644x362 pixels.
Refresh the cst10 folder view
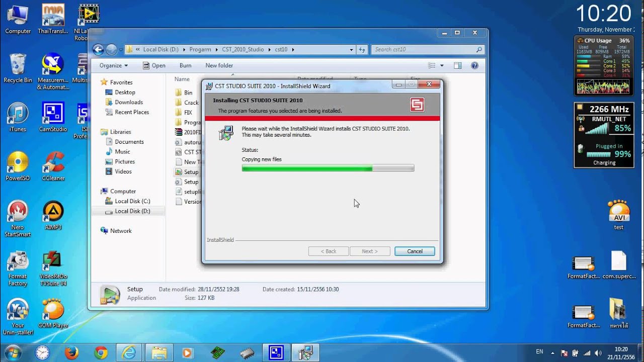click(362, 49)
